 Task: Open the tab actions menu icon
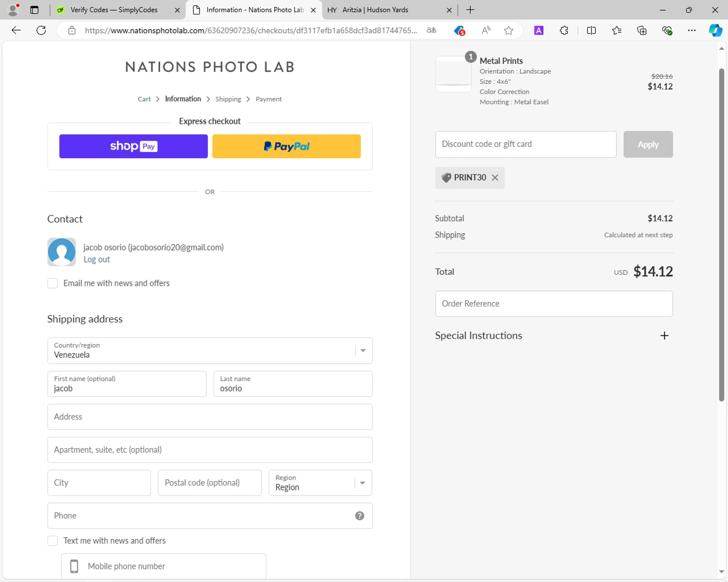pyautogui.click(x=34, y=10)
